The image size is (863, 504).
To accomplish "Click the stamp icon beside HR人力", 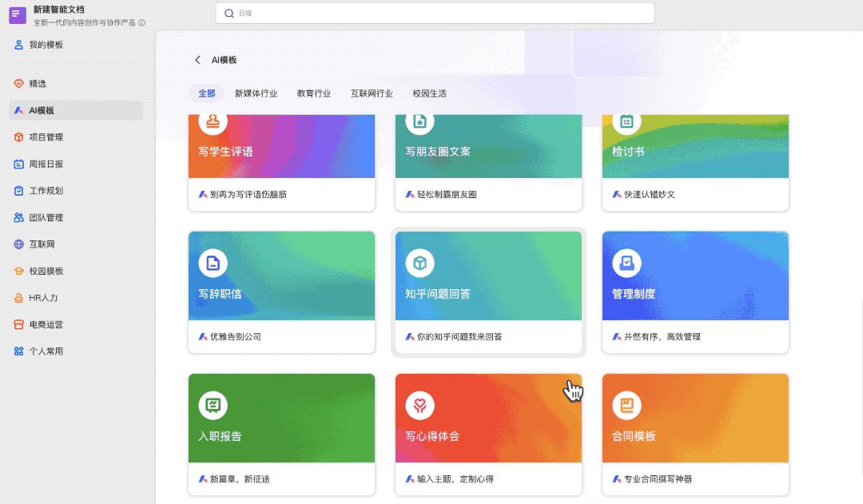I will coord(18,298).
